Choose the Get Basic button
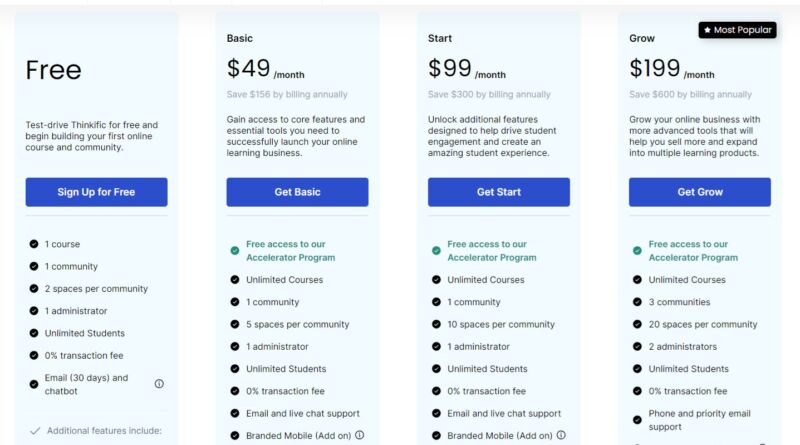 (297, 192)
